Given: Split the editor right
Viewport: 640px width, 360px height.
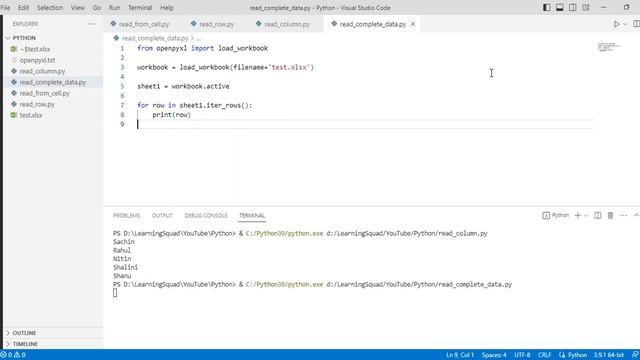Looking at the screenshot, I should (x=636, y=24).
